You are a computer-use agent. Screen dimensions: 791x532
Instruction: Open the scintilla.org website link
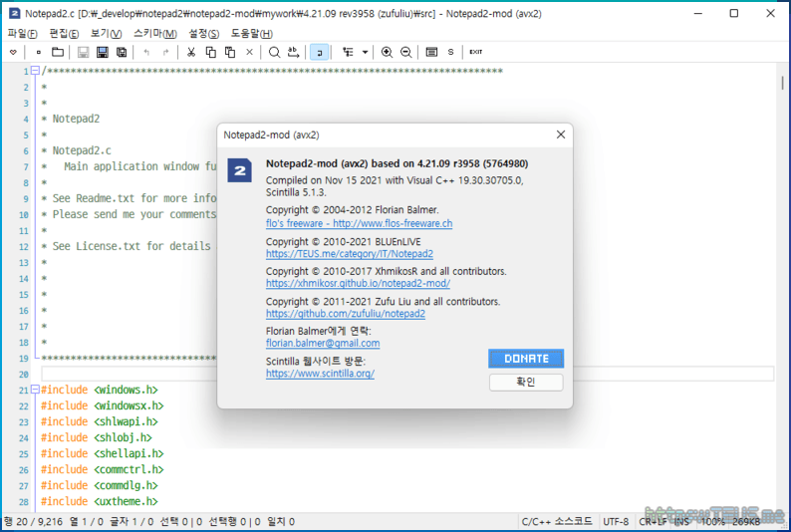(321, 374)
